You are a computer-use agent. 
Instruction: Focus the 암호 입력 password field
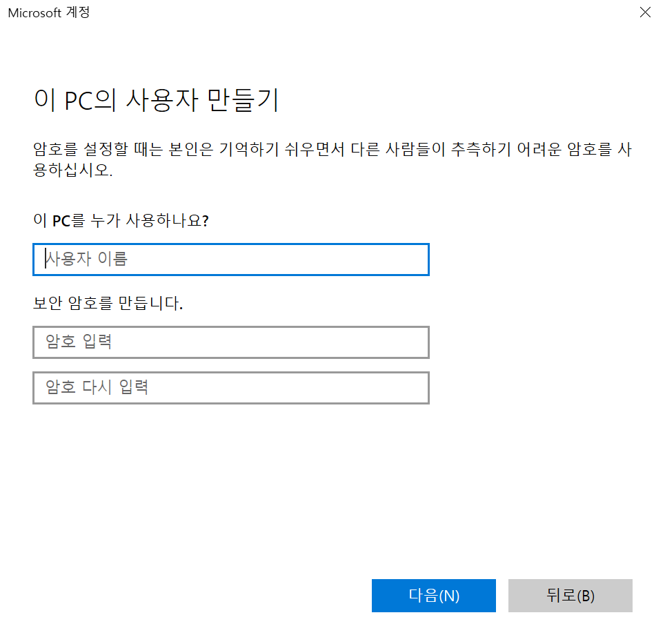(231, 342)
